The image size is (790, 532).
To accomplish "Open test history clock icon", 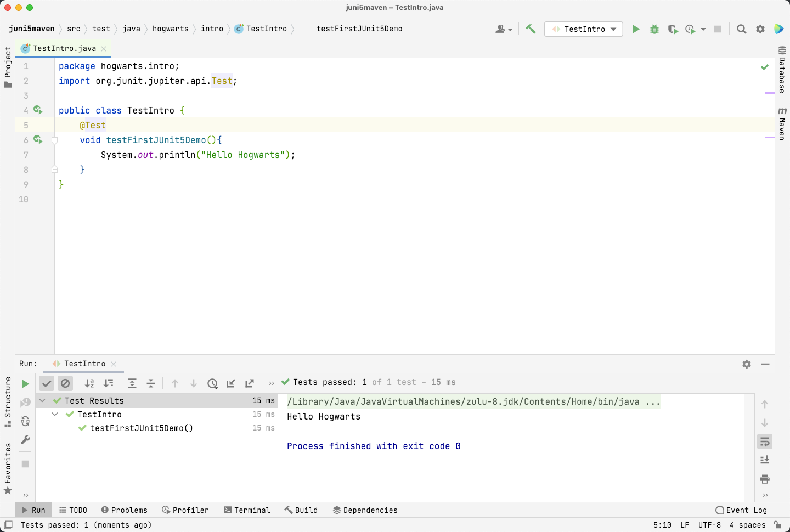I will coord(212,383).
